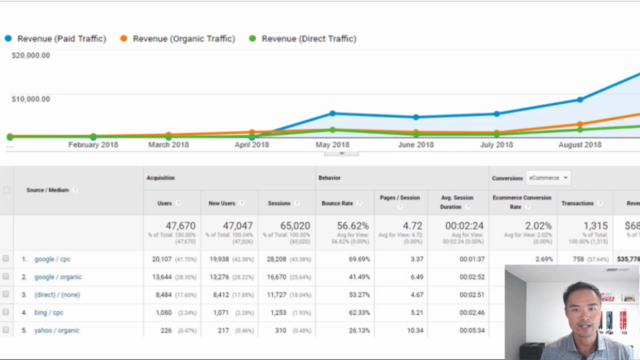The image size is (640, 360).
Task: Click the Paid Traffic point at May 2018
Action: tap(333, 113)
